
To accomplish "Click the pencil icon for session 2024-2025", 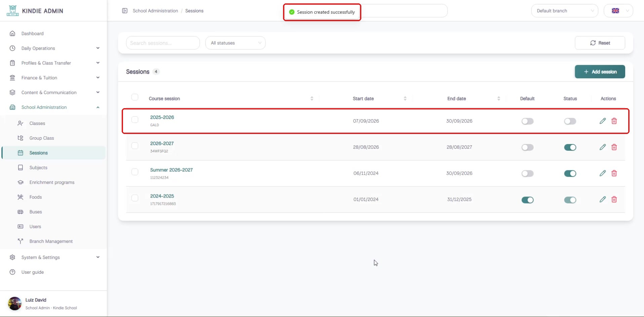I will (x=603, y=199).
